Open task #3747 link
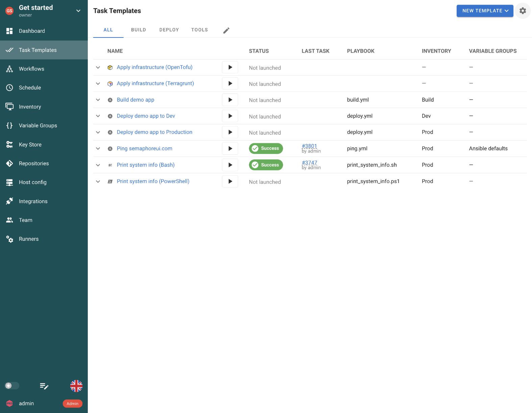Screen dimensions: 532x413 click(x=309, y=163)
